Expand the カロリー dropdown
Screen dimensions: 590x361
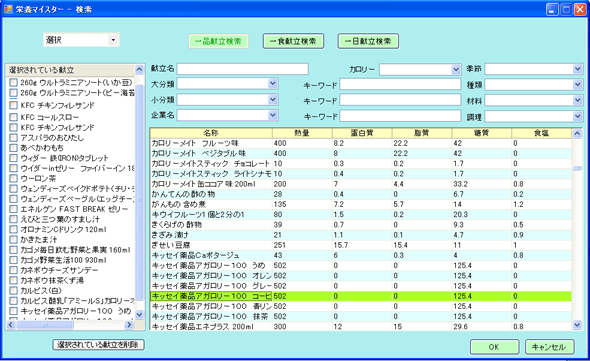coord(456,69)
